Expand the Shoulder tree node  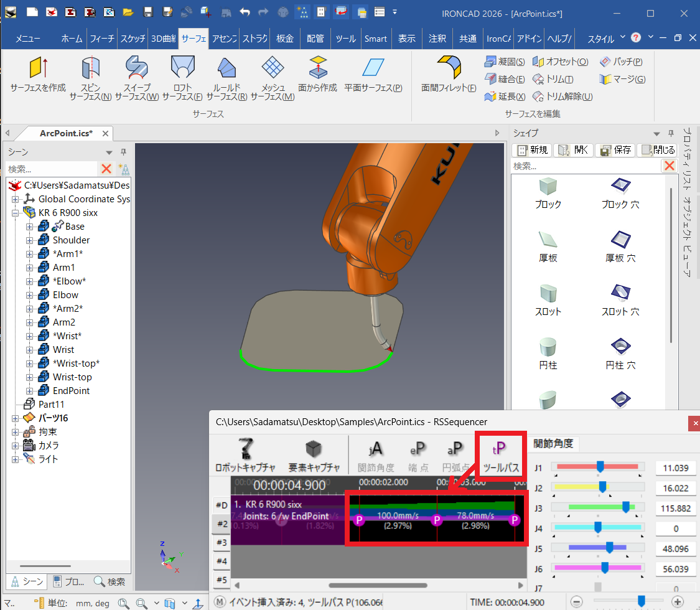[29, 240]
